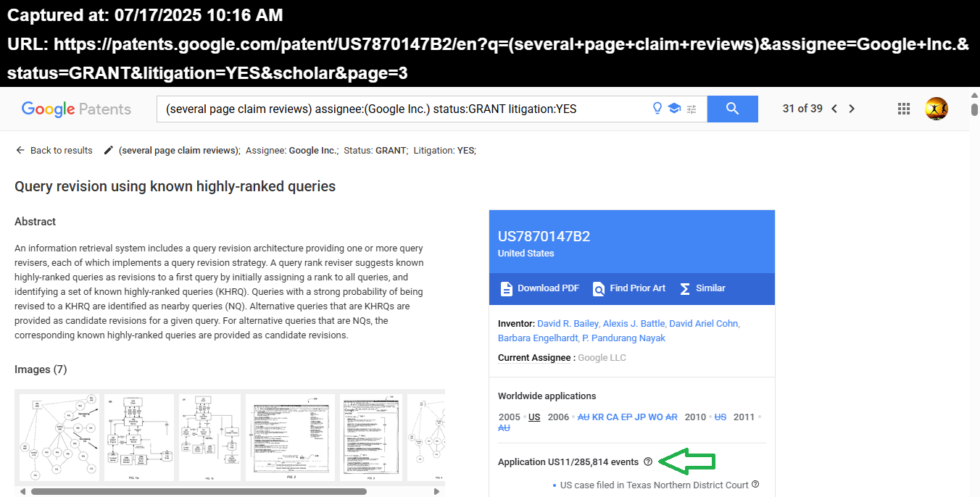Click the image strip horizontal scrollbar
This screenshot has width=980, height=497.
pyautogui.click(x=199, y=491)
